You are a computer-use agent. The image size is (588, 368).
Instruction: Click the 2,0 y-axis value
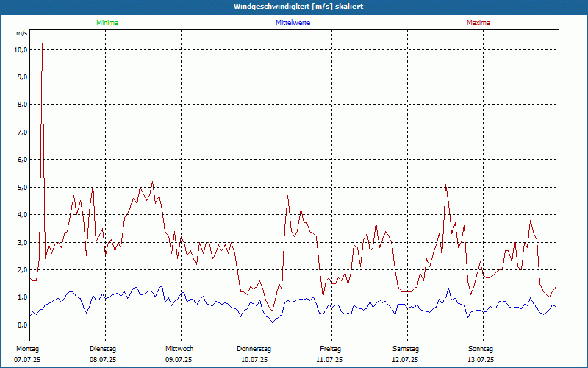click(x=23, y=269)
